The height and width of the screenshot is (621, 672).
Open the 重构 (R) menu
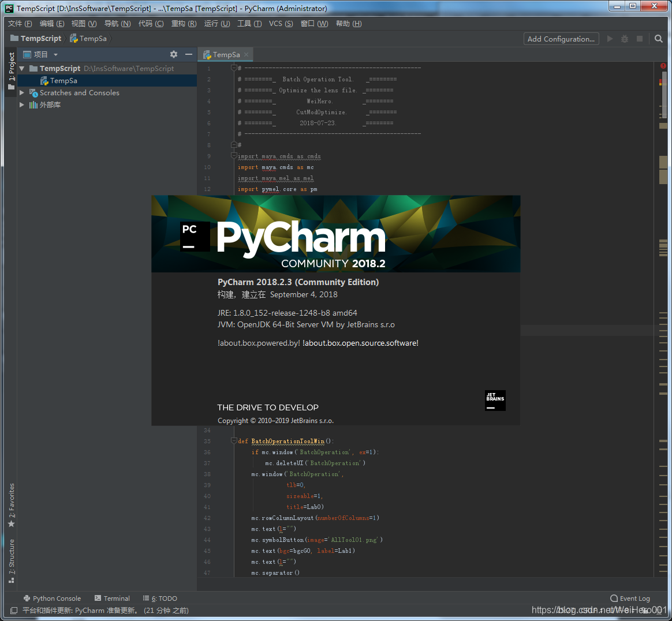(184, 24)
